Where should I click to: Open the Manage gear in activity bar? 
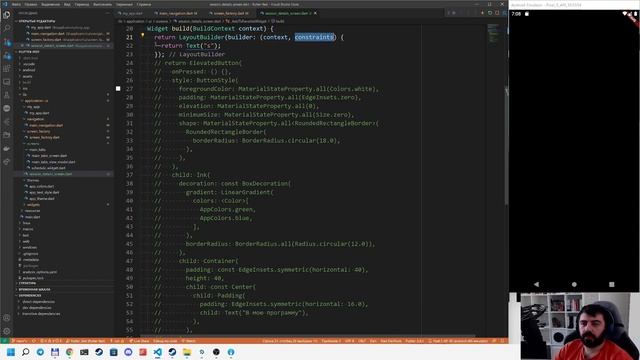7,331
